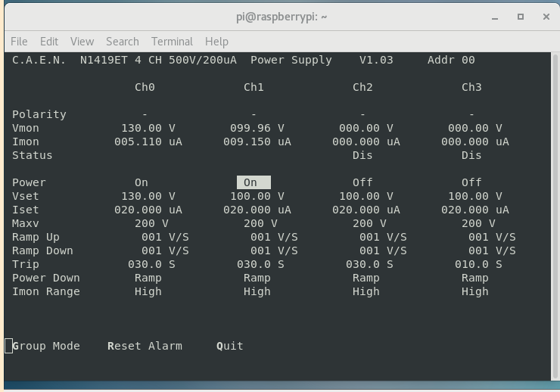560x392 pixels.
Task: Open the Search menu
Action: tap(122, 42)
